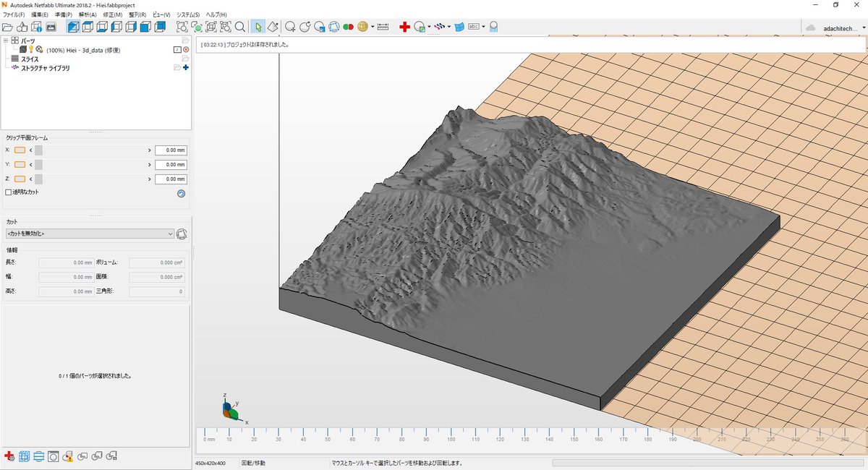Open dropdown arrow next to globe icon
Viewport: 868px width, 470px height.
click(x=373, y=27)
